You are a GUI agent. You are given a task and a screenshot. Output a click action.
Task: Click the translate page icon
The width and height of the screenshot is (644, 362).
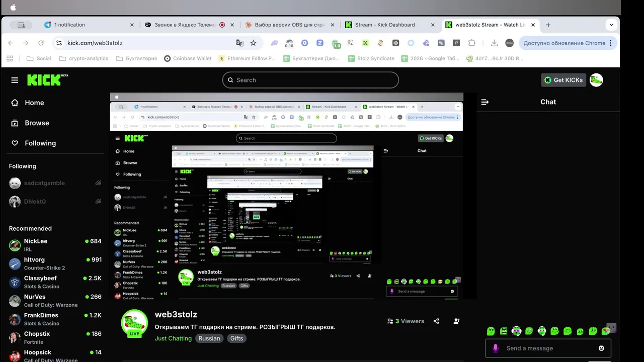pos(240,43)
